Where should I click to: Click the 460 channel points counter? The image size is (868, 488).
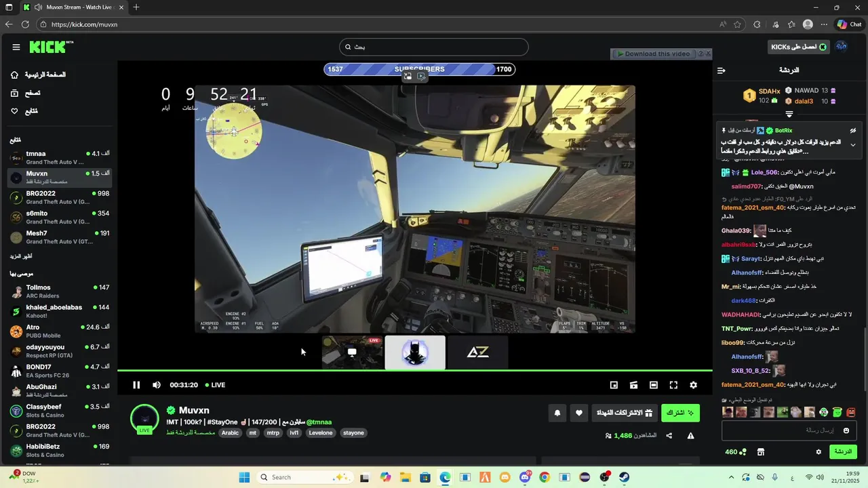click(735, 452)
